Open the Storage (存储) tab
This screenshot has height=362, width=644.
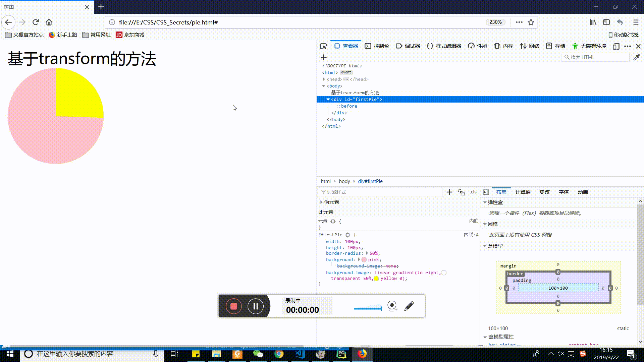556,46
